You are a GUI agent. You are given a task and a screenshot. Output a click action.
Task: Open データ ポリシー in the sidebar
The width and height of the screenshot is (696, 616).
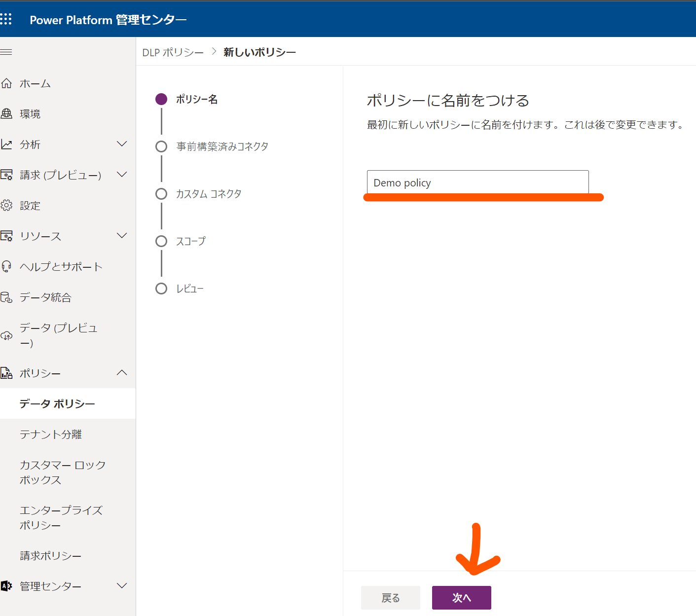coord(56,403)
